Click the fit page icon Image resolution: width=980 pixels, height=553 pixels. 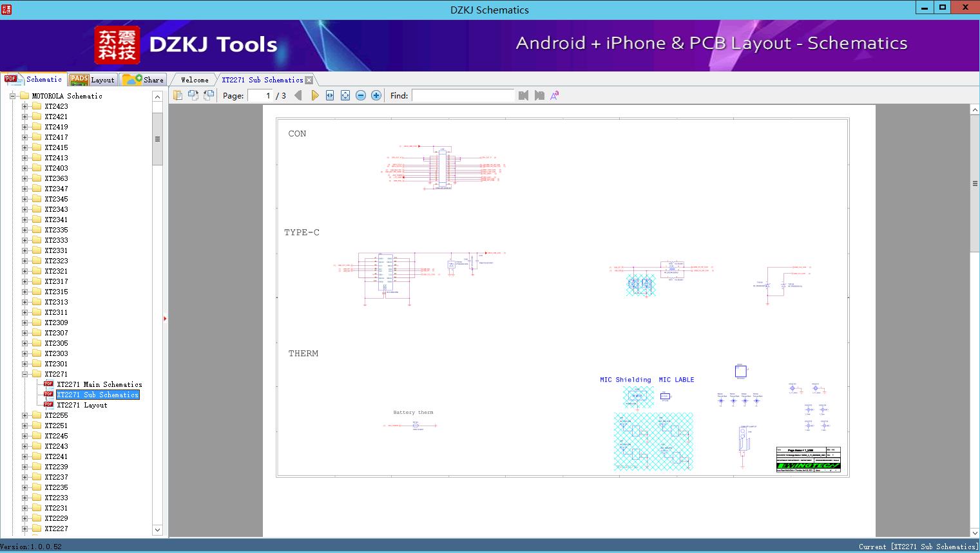[345, 95]
